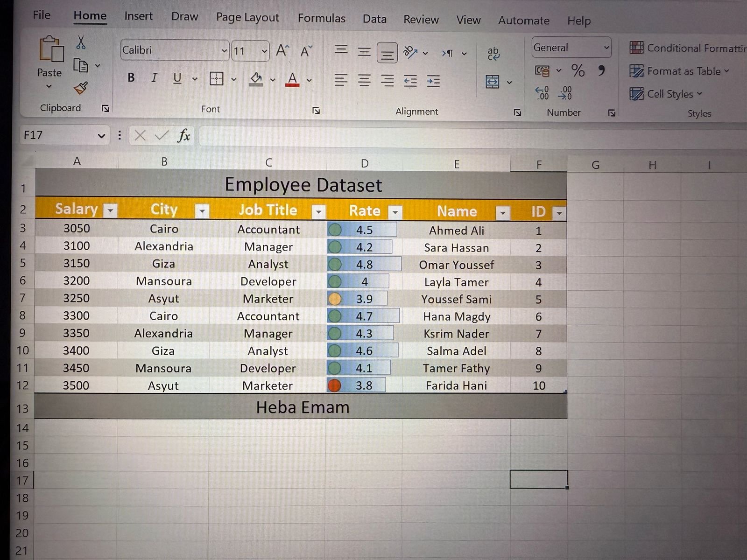Image resolution: width=747 pixels, height=560 pixels.
Task: Click the Cut scissors icon
Action: 81,42
